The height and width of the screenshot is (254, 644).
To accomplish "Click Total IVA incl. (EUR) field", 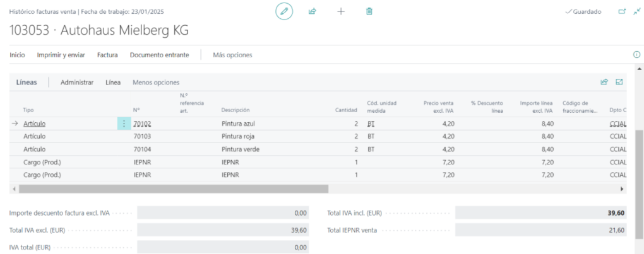I will coord(541,213).
